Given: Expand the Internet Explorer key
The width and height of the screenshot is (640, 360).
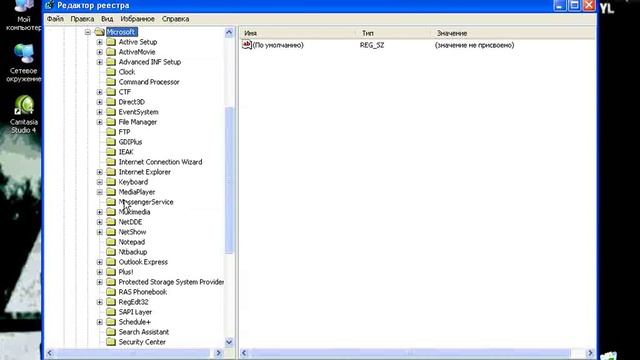Looking at the screenshot, I should click(100, 172).
